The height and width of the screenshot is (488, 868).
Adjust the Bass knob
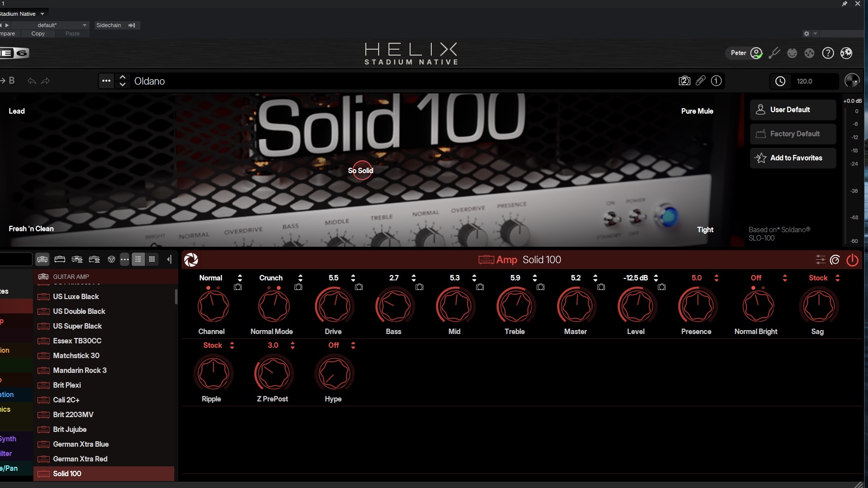[x=395, y=306]
